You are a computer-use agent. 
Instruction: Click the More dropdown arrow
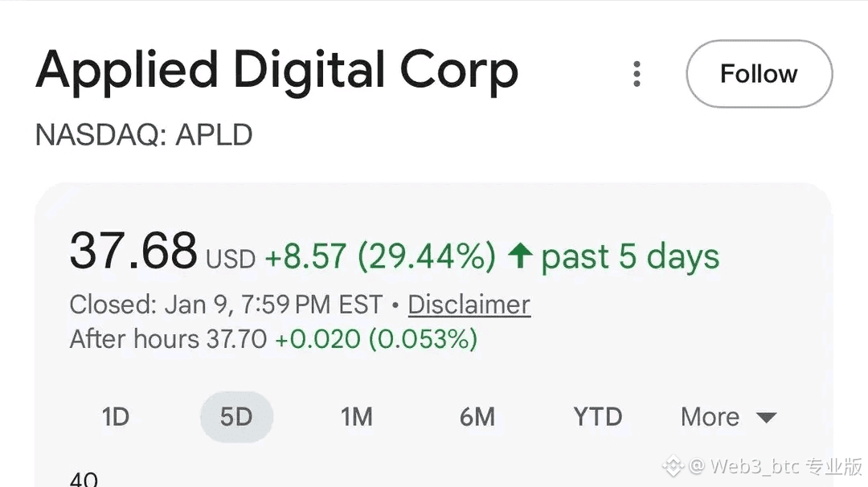coord(766,417)
